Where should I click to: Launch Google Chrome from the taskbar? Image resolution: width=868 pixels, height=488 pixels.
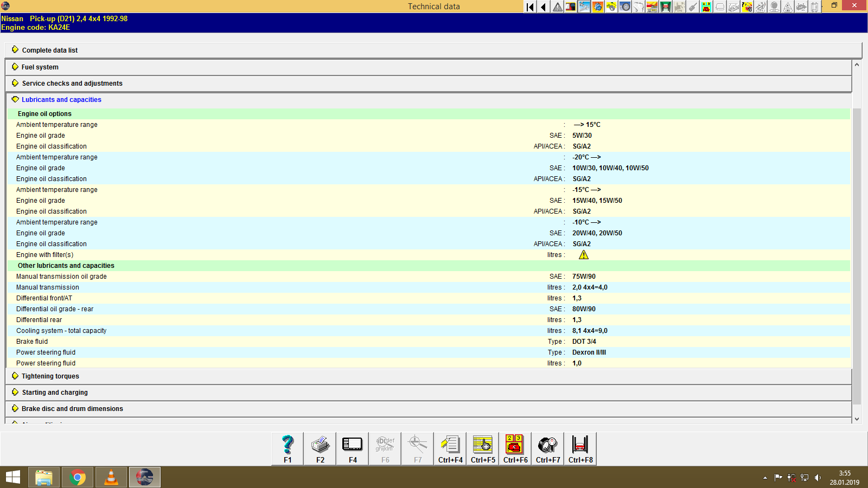coord(78,477)
